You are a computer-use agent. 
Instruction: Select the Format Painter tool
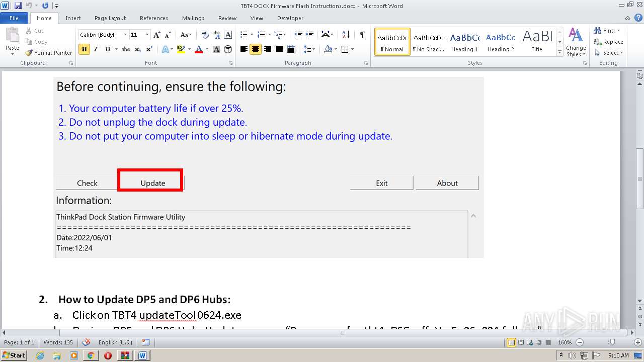[49, 53]
